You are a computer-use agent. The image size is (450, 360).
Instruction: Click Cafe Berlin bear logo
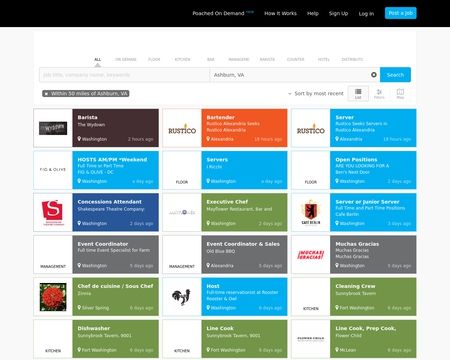[x=311, y=212]
